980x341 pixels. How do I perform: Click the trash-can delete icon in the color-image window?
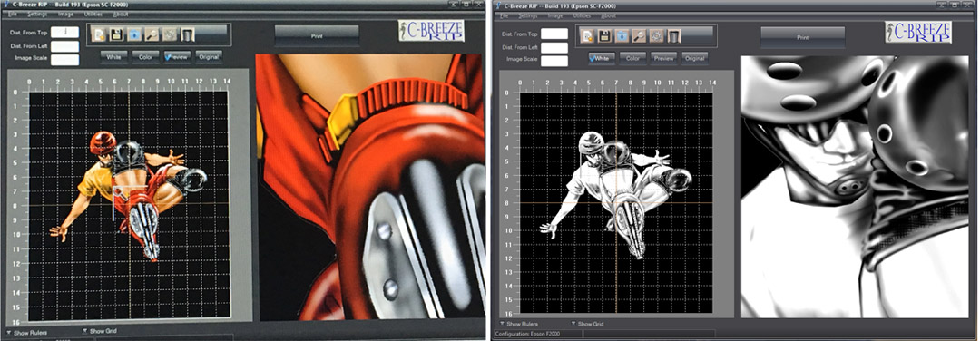click(187, 34)
